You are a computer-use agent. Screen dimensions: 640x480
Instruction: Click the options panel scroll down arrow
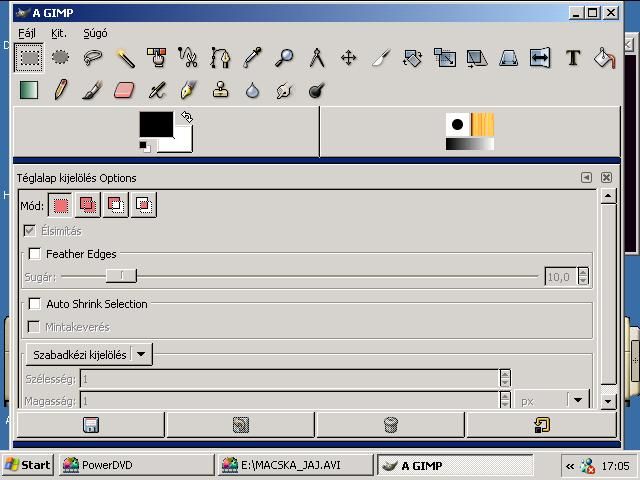(608, 401)
